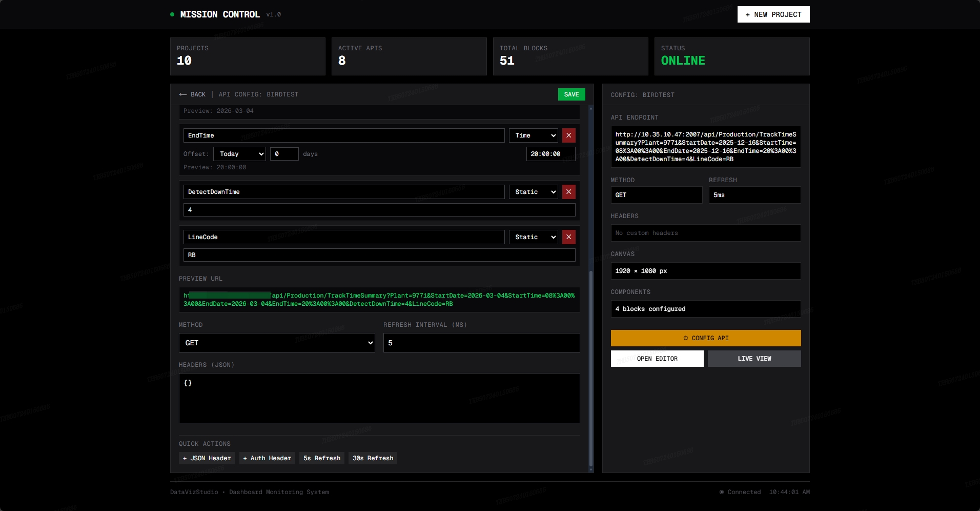980x511 pixels.
Task: Click the ONLINE status card
Action: [732, 56]
